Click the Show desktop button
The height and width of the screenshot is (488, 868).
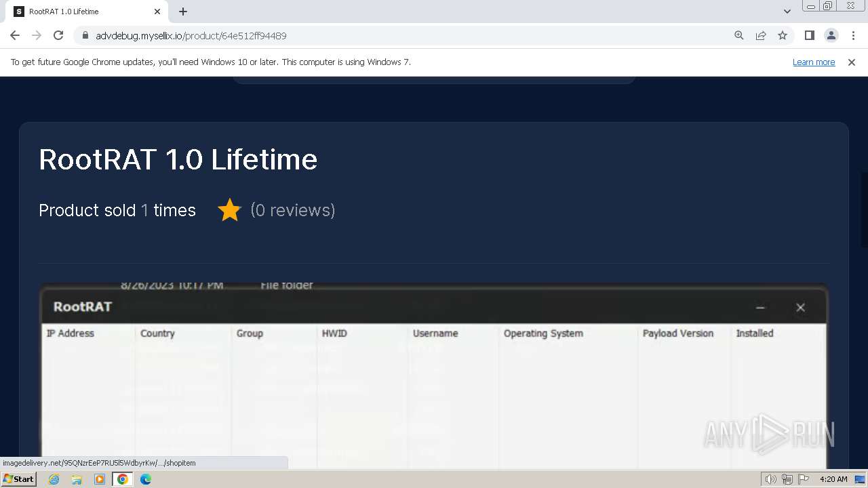pyautogui.click(x=861, y=479)
